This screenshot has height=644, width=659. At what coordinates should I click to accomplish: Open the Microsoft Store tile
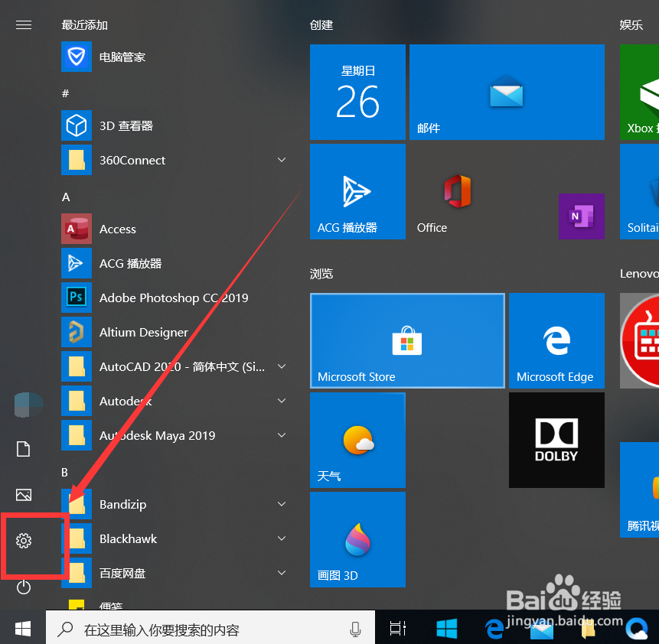(x=407, y=340)
